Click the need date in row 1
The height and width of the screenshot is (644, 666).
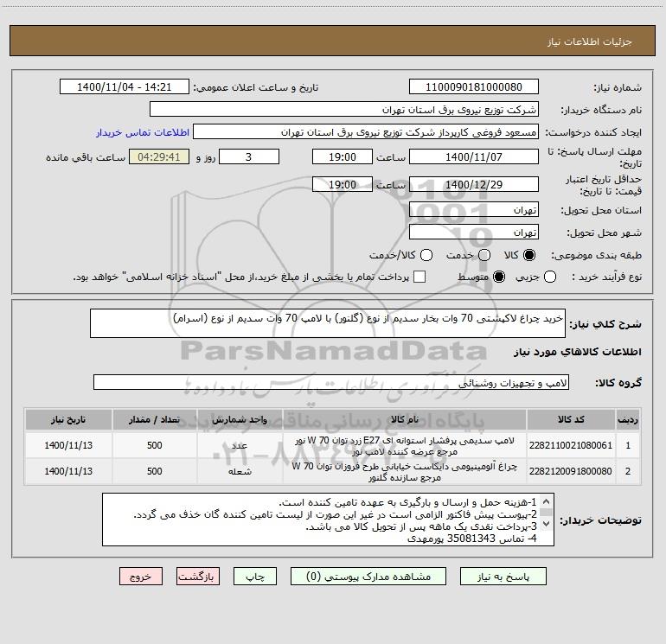point(68,445)
